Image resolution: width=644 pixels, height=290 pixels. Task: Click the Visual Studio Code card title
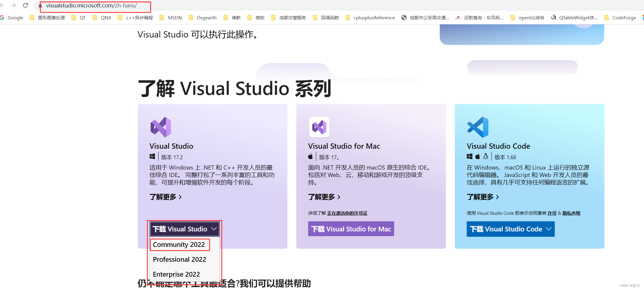(x=499, y=146)
